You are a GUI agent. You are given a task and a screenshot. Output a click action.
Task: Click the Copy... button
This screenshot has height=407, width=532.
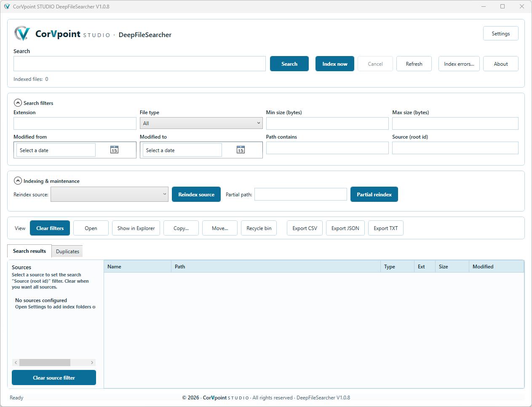181,228
